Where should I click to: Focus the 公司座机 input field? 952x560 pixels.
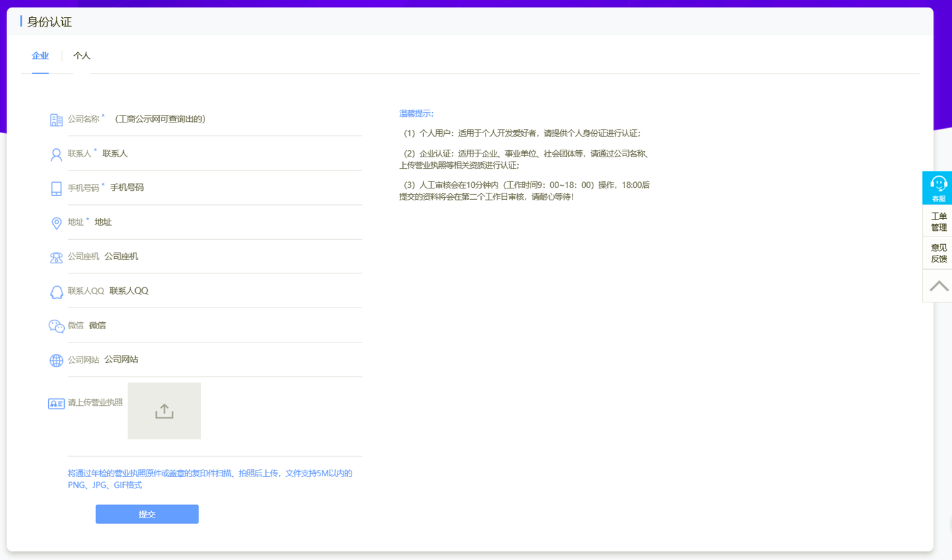coord(232,256)
